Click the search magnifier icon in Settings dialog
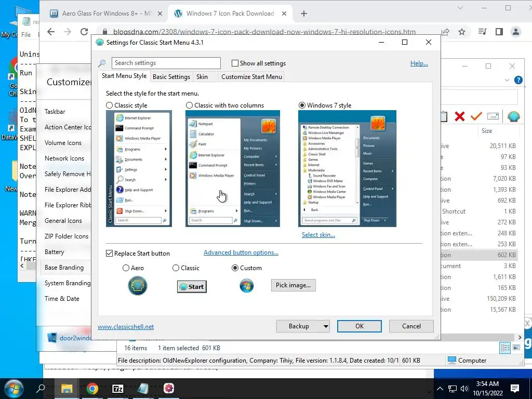 (x=102, y=63)
